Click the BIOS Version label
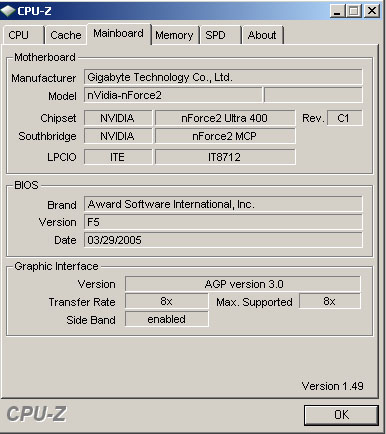The height and width of the screenshot is (434, 386). (57, 222)
